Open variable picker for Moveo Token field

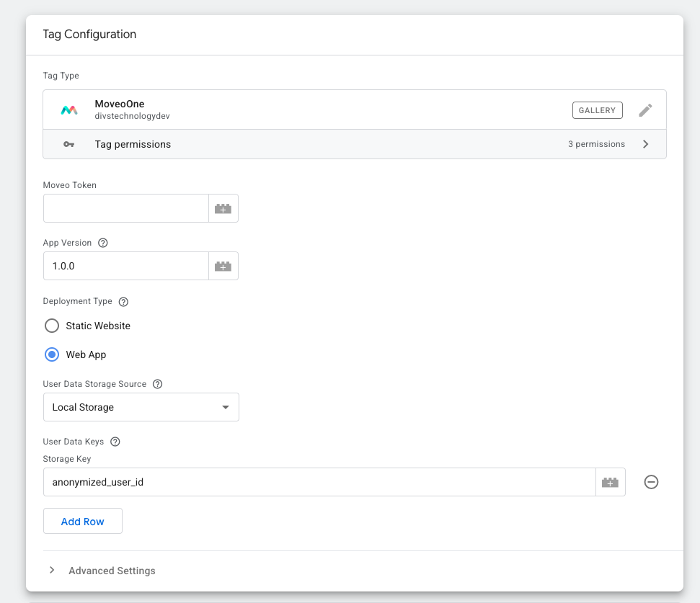pos(223,208)
